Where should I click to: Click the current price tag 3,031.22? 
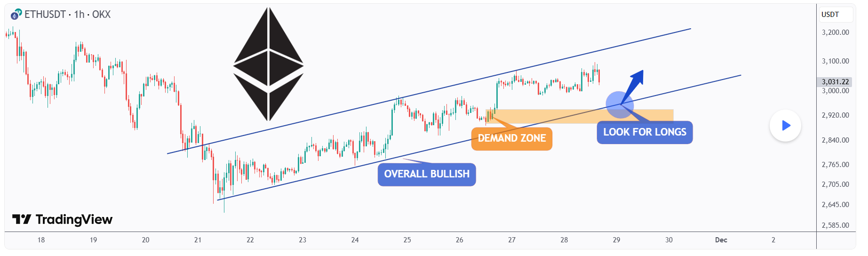click(x=835, y=82)
